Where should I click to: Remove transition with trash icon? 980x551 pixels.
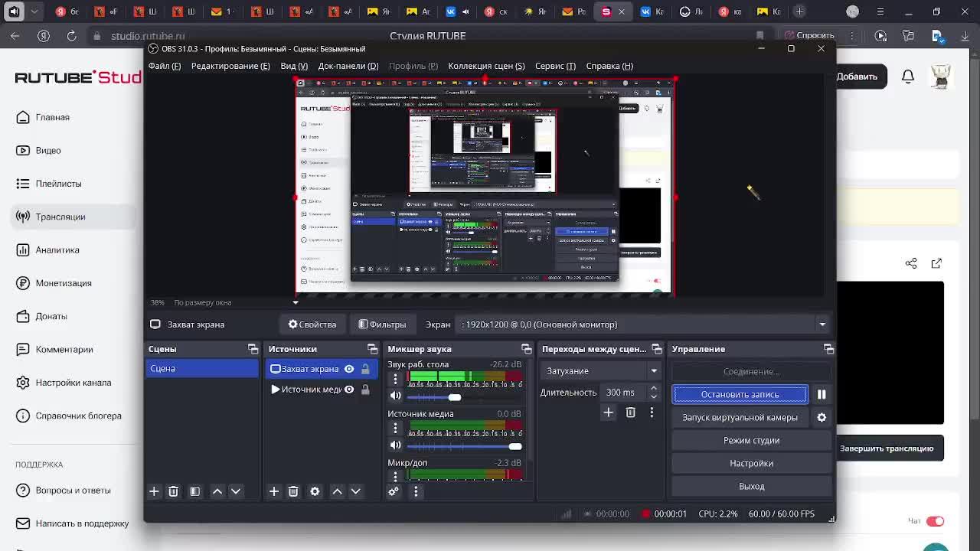click(x=630, y=412)
